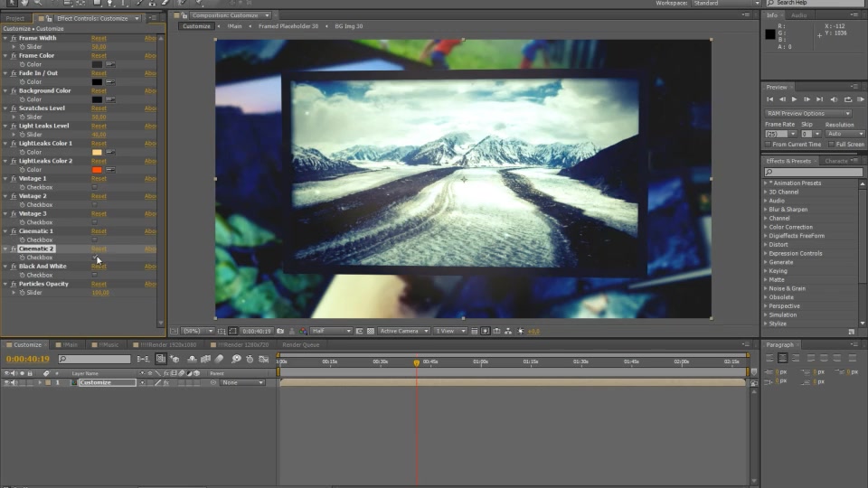Switch to the Audio panel tab
The width and height of the screenshot is (868, 488).
coord(798,15)
